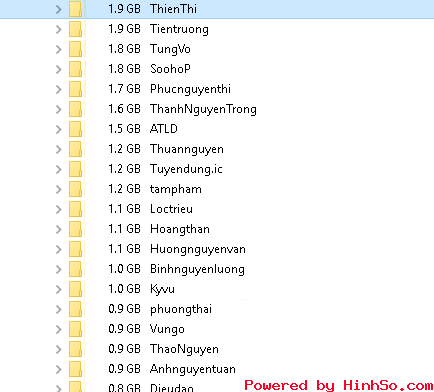Screen dimensions: 434x392
Task: Click the Kyvu folder icon
Action: [x=76, y=289]
